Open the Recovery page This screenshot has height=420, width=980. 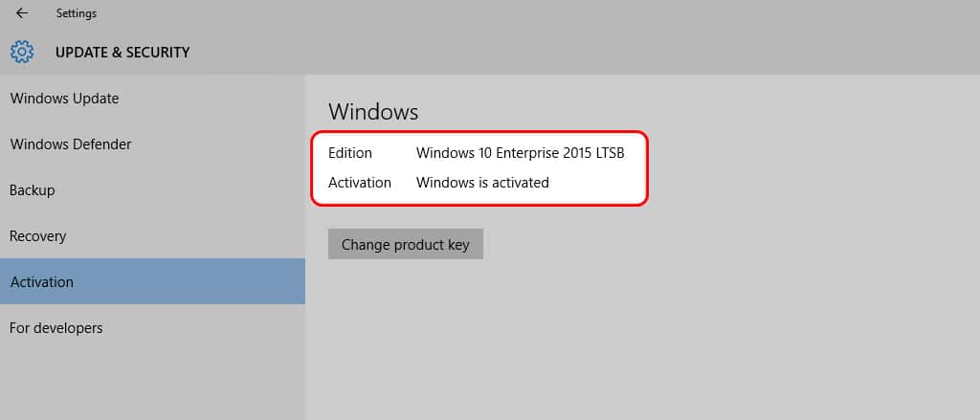coord(152,236)
